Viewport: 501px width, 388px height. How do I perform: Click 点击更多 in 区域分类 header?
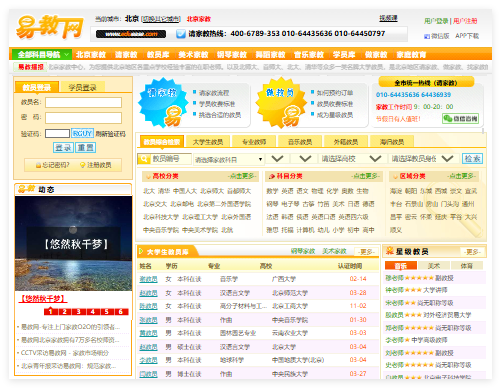coord(462,176)
